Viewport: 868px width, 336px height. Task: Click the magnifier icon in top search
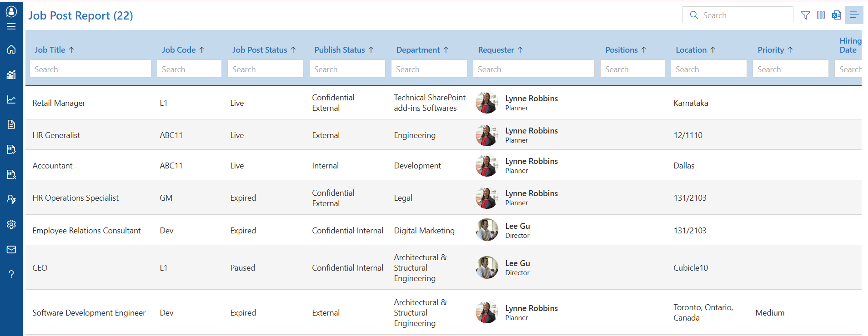click(x=694, y=15)
